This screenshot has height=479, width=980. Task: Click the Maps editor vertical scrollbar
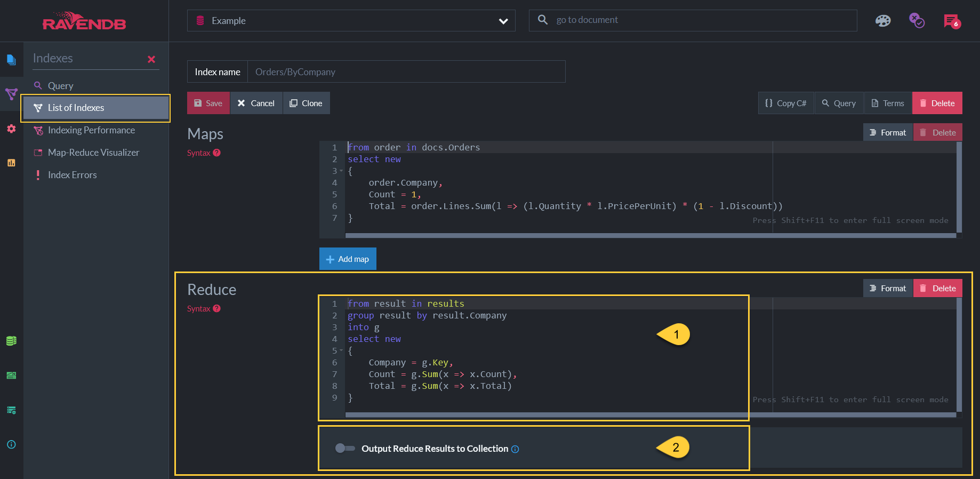click(959, 187)
